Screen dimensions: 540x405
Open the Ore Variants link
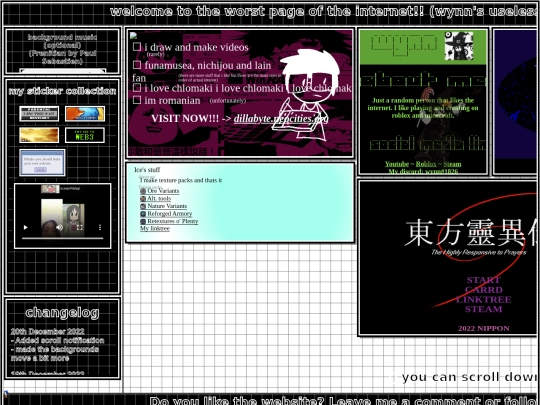click(163, 191)
